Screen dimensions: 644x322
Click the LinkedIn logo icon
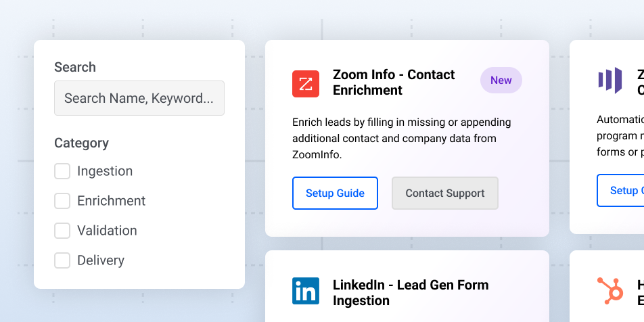click(306, 291)
